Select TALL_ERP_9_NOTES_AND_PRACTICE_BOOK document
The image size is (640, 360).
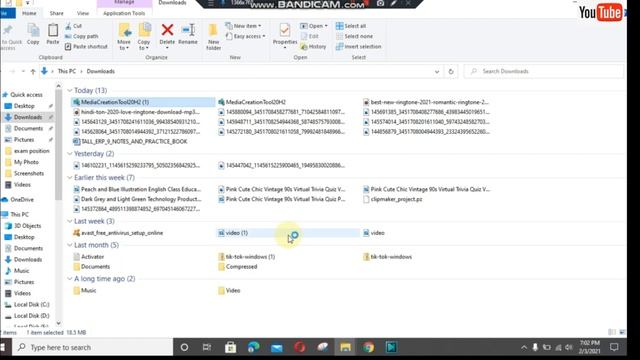[x=130, y=142]
